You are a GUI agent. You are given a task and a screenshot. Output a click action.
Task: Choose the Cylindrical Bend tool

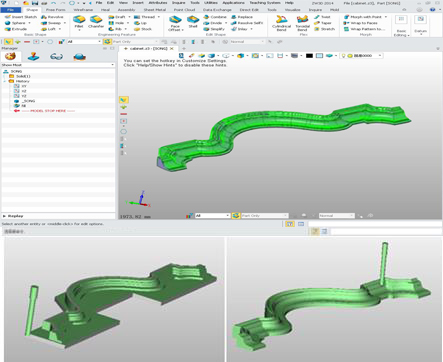pos(281,23)
